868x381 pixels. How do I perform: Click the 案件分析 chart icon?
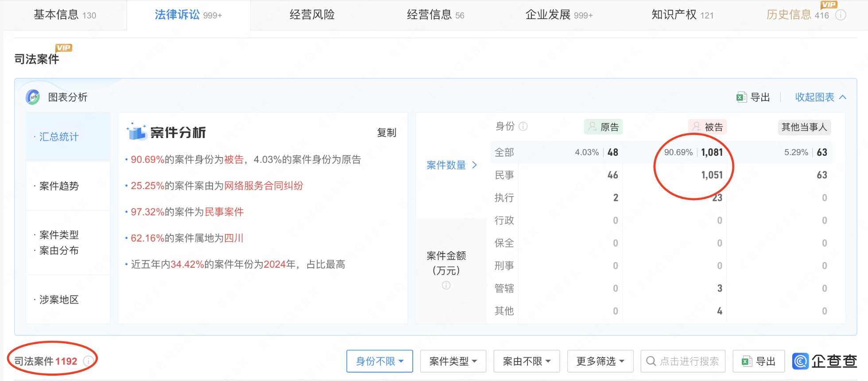coord(136,132)
